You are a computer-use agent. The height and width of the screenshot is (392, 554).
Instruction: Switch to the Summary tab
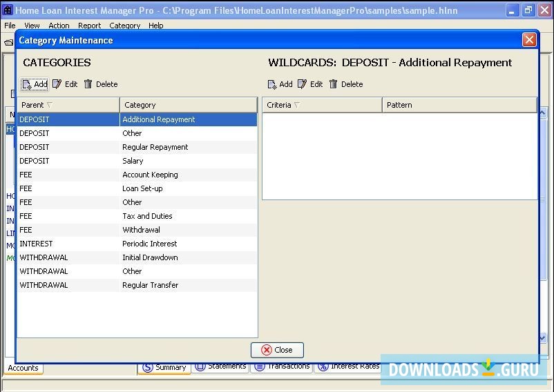tap(164, 368)
